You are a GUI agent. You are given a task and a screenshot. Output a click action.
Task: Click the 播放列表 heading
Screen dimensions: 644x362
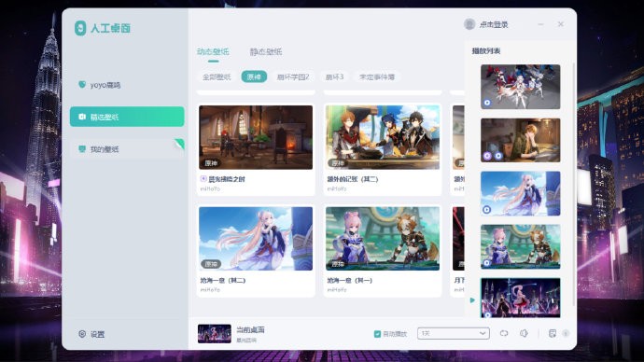pyautogui.click(x=486, y=51)
